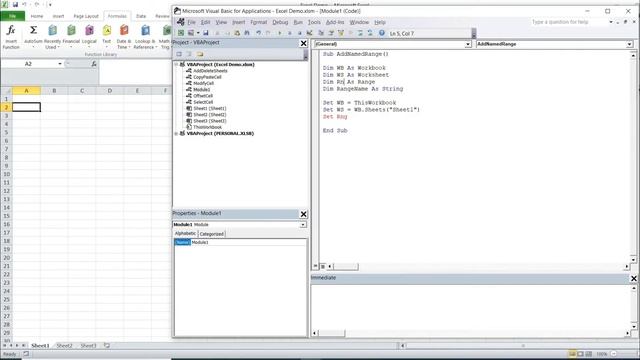Screen dimensions: 640x360
Task: Open the Excel Page Layout ribbon tab
Action: click(86, 16)
